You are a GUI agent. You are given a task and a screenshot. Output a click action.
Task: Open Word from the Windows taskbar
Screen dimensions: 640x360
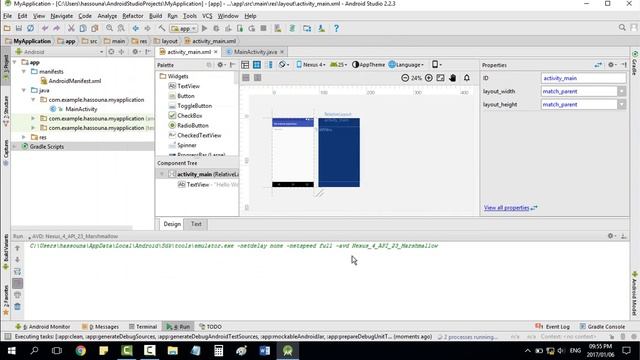point(264,351)
